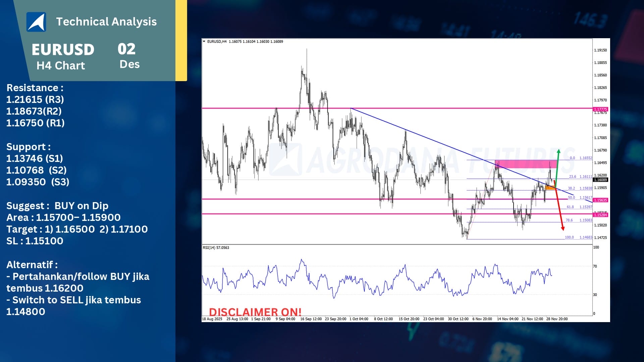The width and height of the screenshot is (644, 362).
Task: Click the chart symbol dropdown triangle beside EURUSD,H4
Action: 204,42
